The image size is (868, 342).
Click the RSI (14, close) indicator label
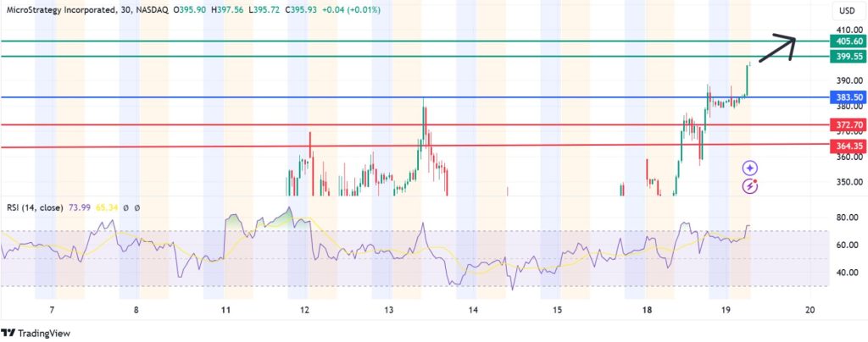tap(34, 207)
